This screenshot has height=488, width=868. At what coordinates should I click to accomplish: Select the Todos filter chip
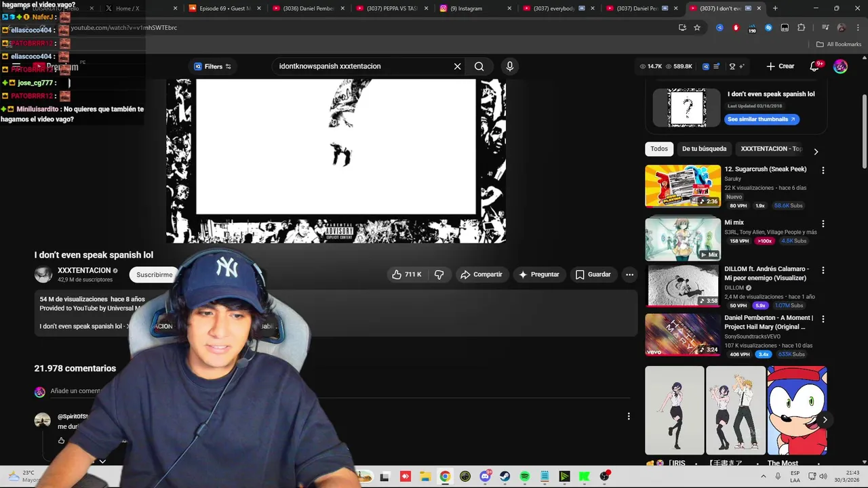(659, 149)
